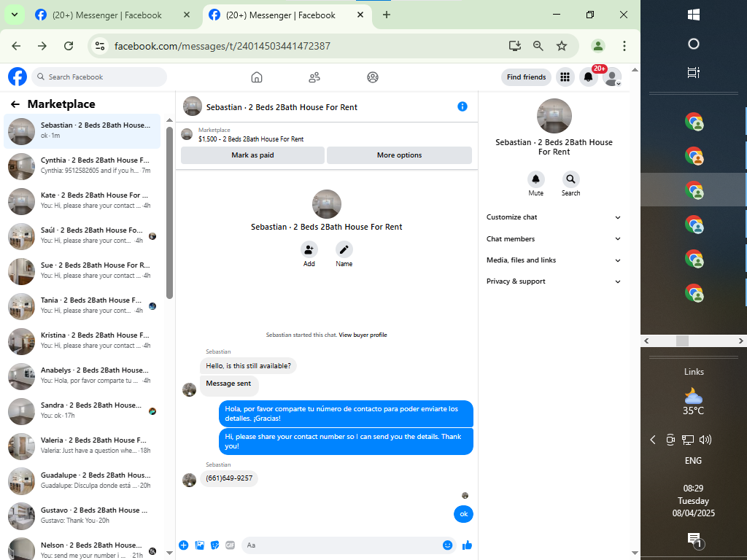Open conversation information icon in chat header

pyautogui.click(x=462, y=106)
